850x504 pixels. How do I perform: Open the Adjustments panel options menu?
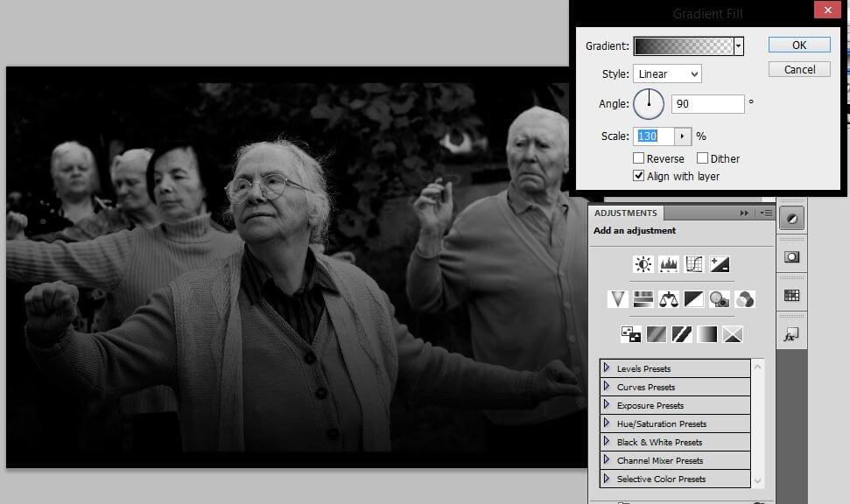[767, 213]
